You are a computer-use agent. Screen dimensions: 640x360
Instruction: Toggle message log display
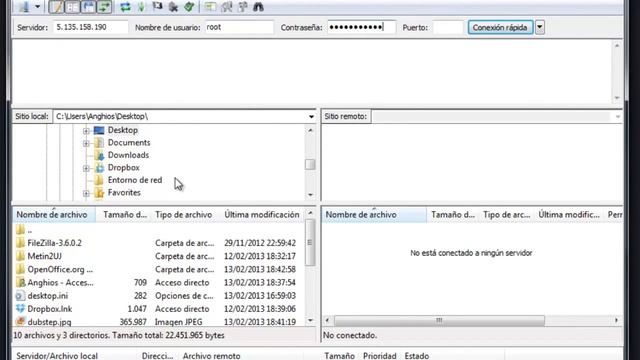click(56, 7)
